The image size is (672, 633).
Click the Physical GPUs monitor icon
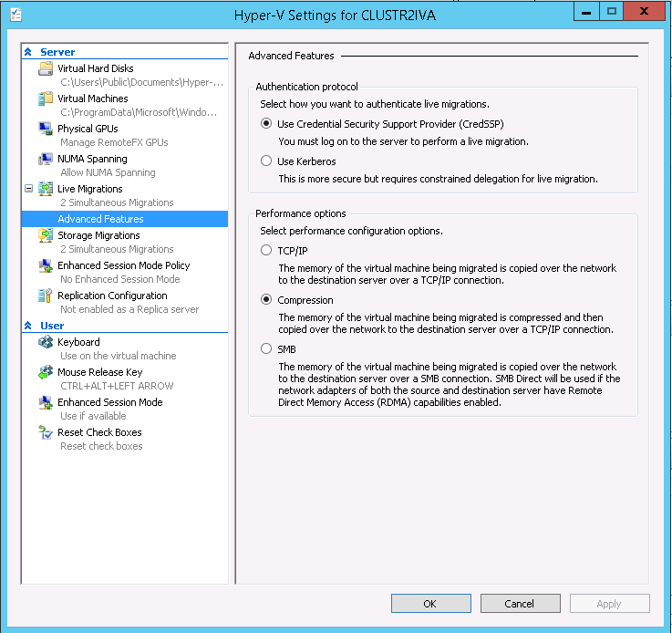pyautogui.click(x=46, y=129)
